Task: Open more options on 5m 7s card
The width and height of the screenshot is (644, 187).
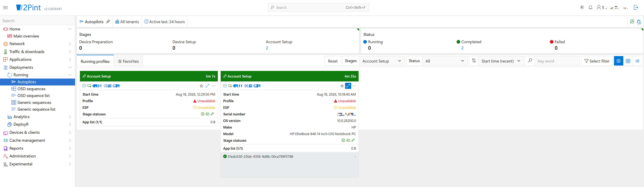Action: click(213, 86)
